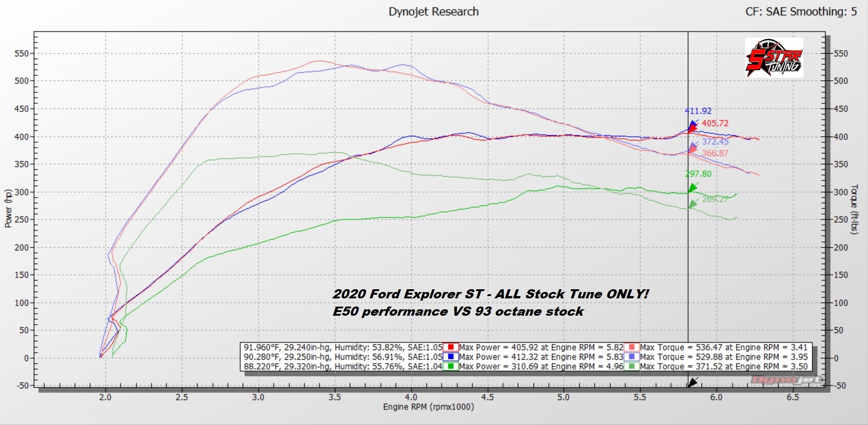
Task: Click the red Max Power 405.92 legend swatch
Action: 450,348
